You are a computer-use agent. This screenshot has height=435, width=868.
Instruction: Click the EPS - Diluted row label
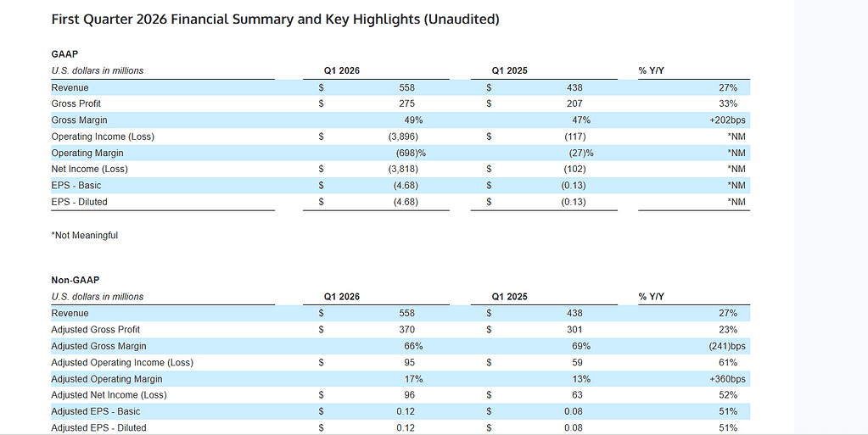coord(79,202)
